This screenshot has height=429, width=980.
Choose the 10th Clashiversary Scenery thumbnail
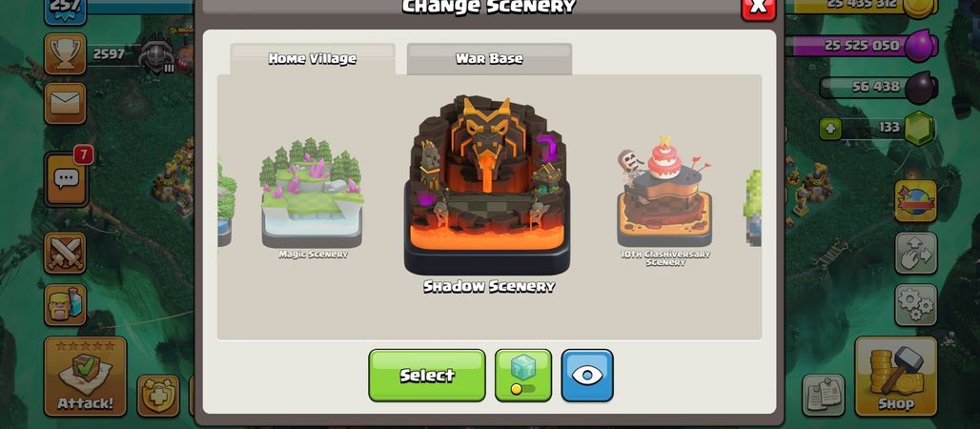665,200
